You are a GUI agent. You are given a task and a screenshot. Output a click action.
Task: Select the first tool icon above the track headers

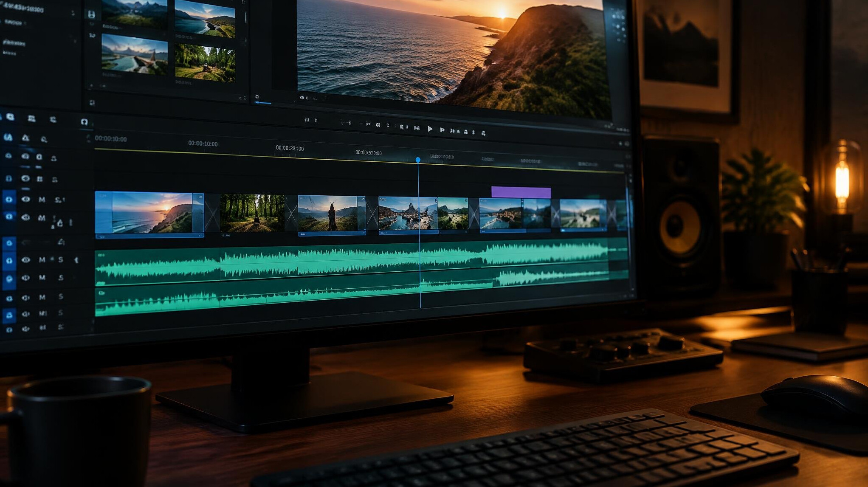10,117
